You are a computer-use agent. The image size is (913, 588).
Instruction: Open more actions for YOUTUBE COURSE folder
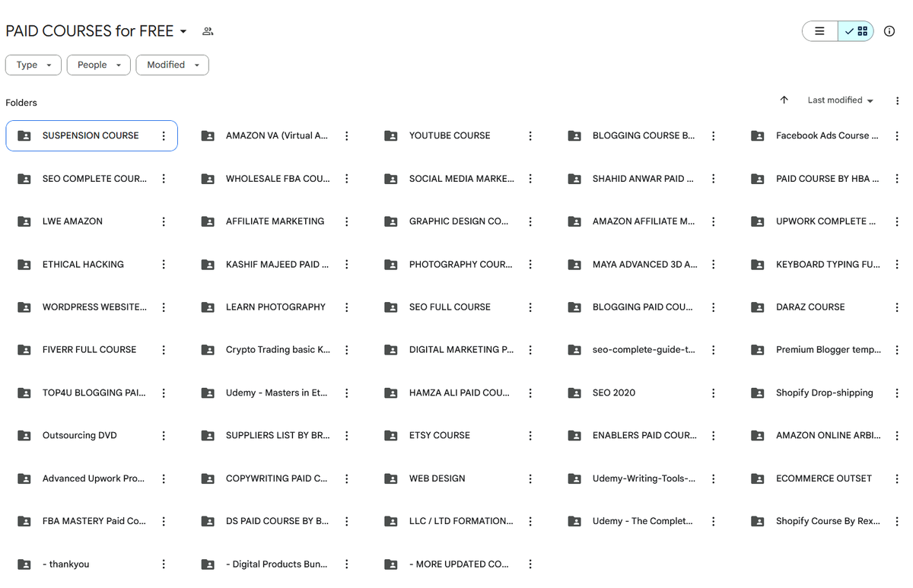530,136
